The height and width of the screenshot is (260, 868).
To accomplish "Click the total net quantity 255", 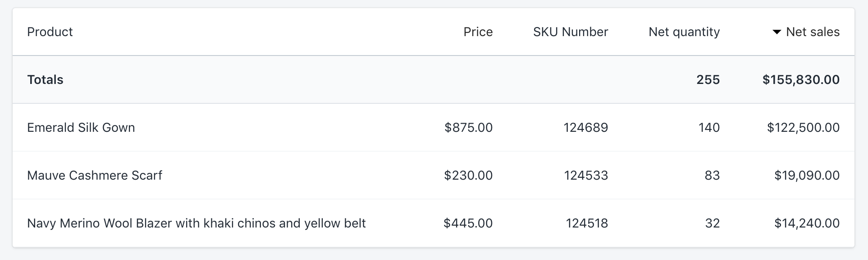I will [x=708, y=80].
